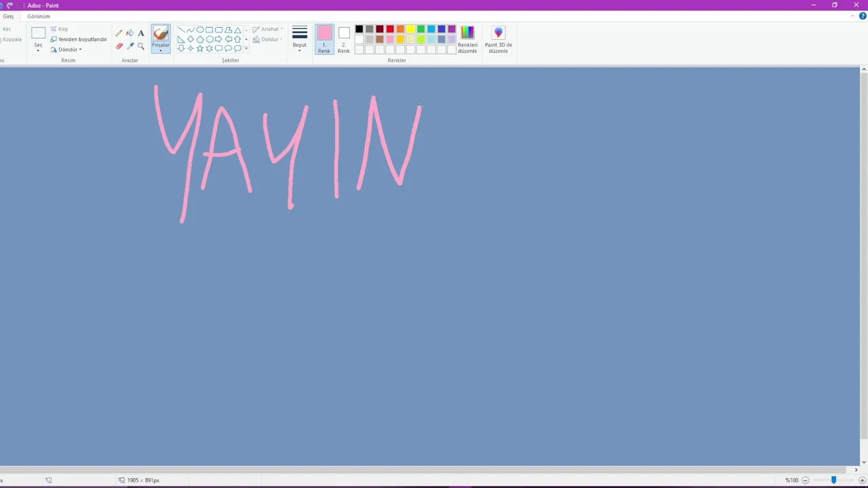Choose the Triangle shape

point(237,30)
